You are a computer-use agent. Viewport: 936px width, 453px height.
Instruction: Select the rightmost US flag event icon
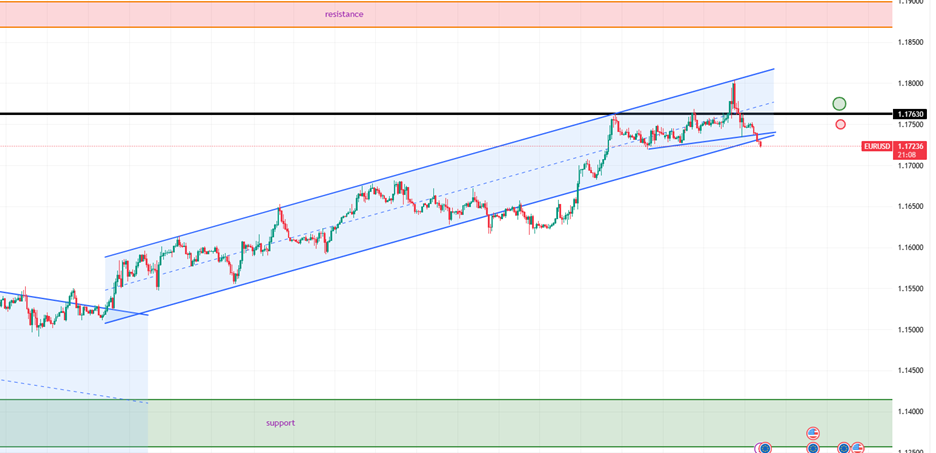click(x=858, y=448)
